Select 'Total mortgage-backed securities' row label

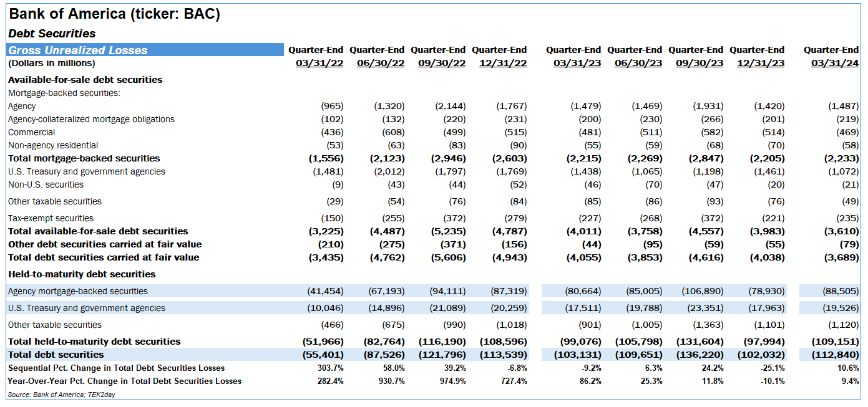[x=84, y=158]
